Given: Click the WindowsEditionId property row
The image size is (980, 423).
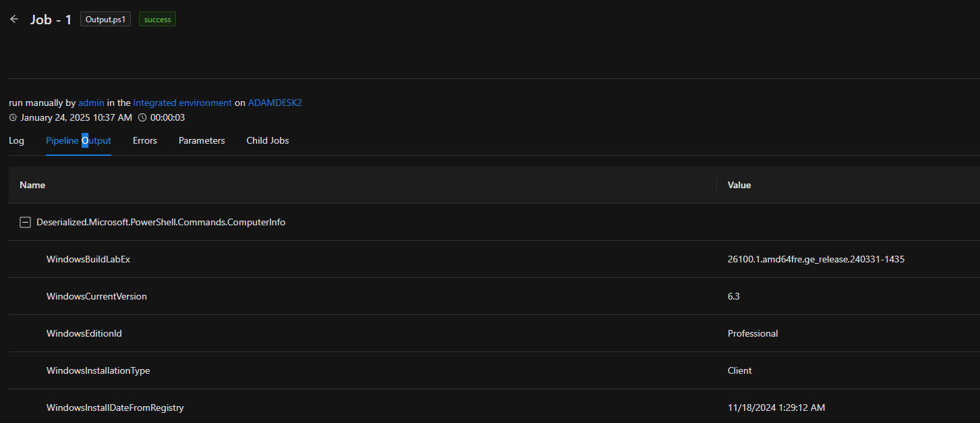Looking at the screenshot, I should 84,333.
